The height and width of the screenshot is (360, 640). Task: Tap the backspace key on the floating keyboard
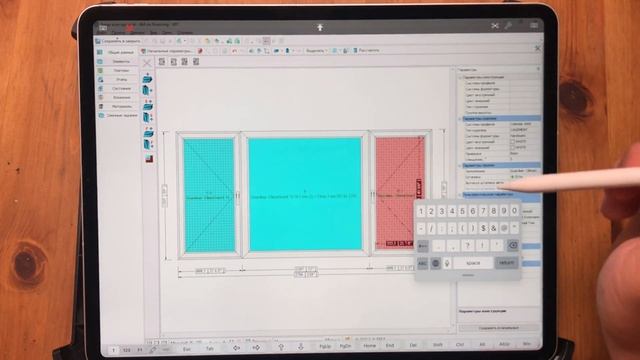513,245
